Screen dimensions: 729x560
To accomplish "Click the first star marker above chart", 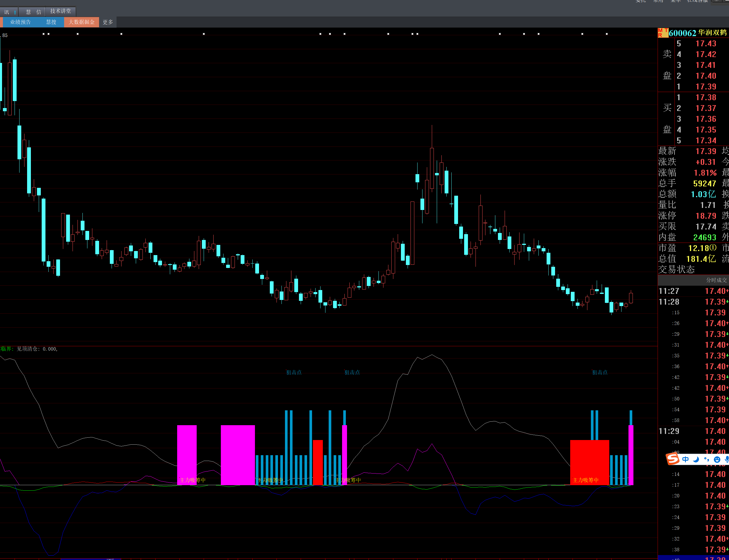I will tap(43, 34).
